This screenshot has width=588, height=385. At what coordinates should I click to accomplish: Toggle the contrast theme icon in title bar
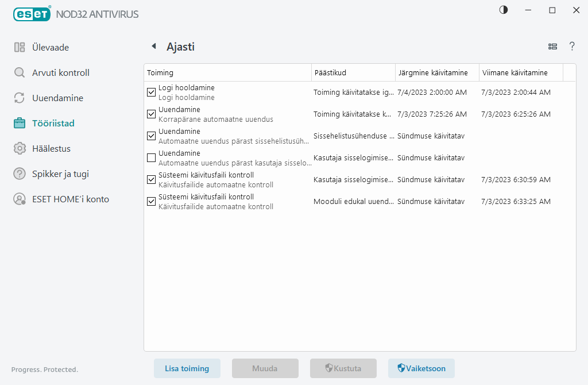click(504, 10)
